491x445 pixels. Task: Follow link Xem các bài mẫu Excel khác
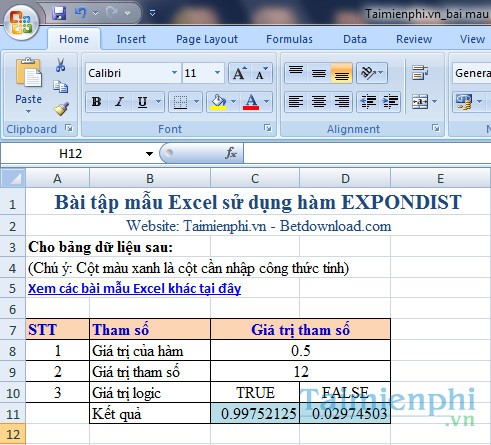(134, 289)
